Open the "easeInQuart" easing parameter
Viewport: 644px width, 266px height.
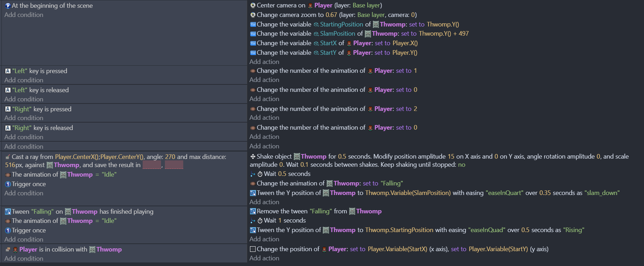[x=505, y=193]
